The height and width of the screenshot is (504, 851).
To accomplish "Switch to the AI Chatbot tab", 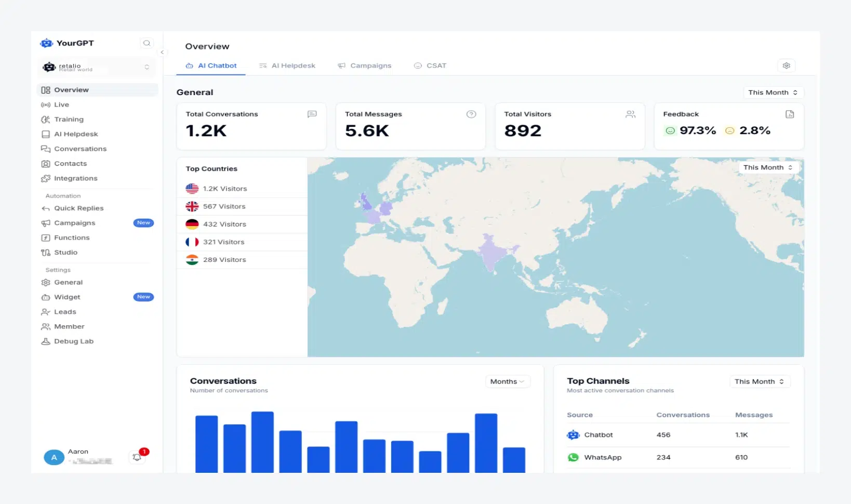I will click(x=211, y=65).
